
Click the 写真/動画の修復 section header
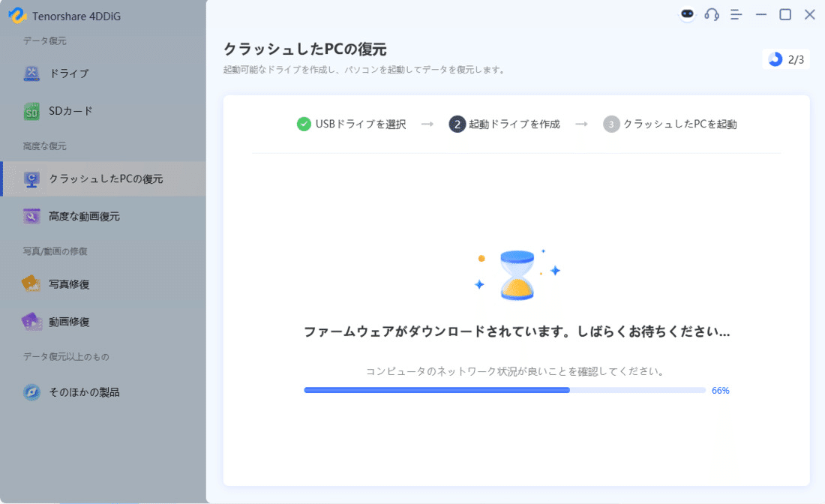55,251
